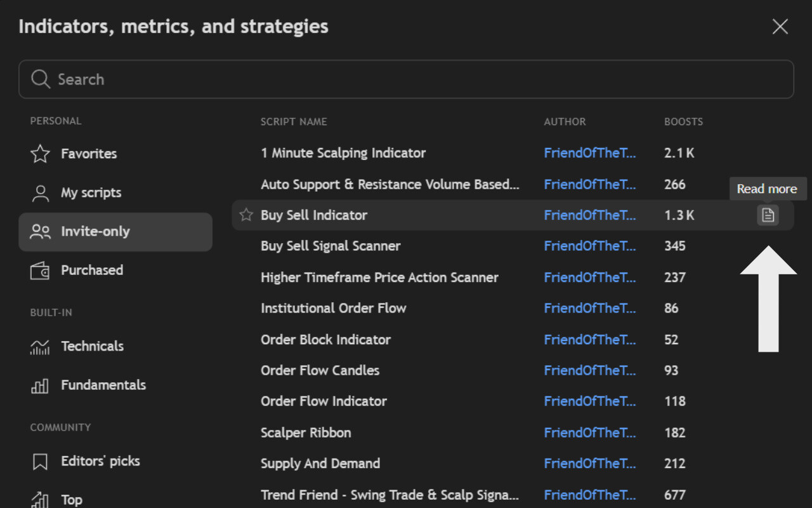Select the Invite-only category

pyautogui.click(x=115, y=232)
